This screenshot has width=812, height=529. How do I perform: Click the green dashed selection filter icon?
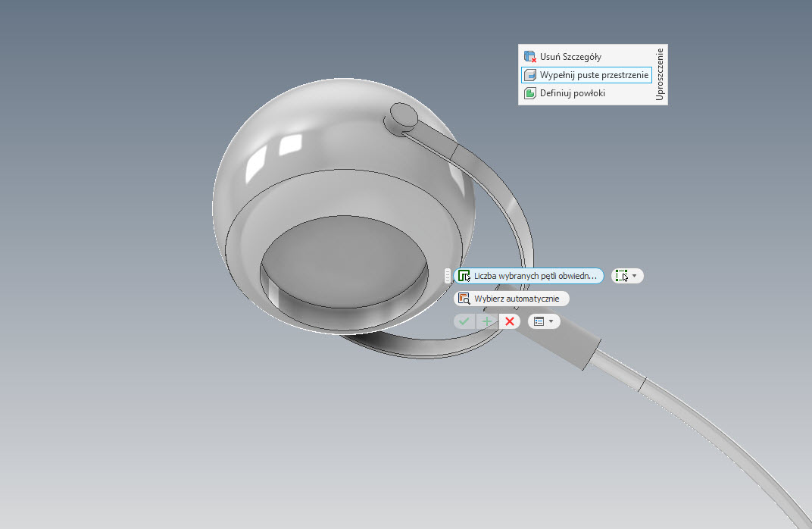622,276
